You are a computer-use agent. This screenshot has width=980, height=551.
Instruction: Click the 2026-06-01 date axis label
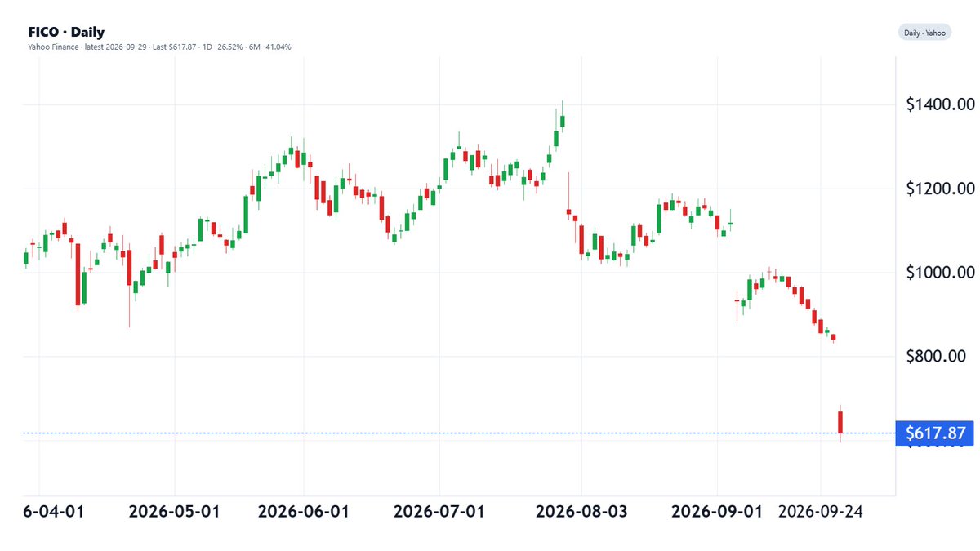click(303, 512)
